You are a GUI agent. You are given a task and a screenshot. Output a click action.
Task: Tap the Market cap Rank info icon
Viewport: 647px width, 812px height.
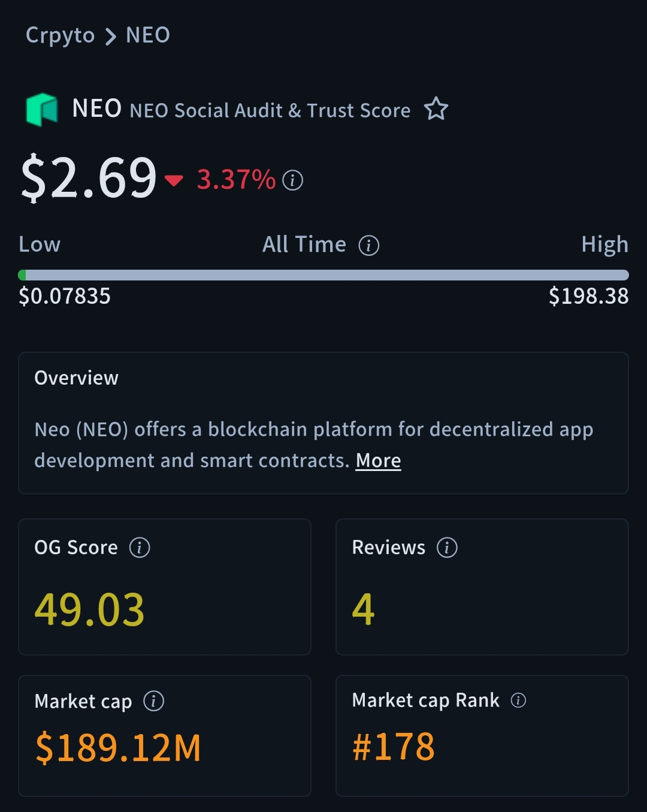[518, 700]
